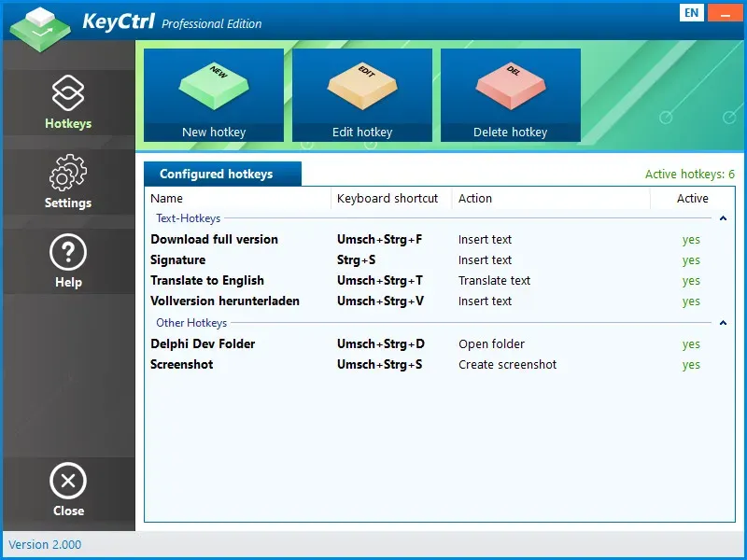The height and width of the screenshot is (560, 747).
Task: Toggle Active on the Screenshot hotkey
Action: tap(691, 364)
